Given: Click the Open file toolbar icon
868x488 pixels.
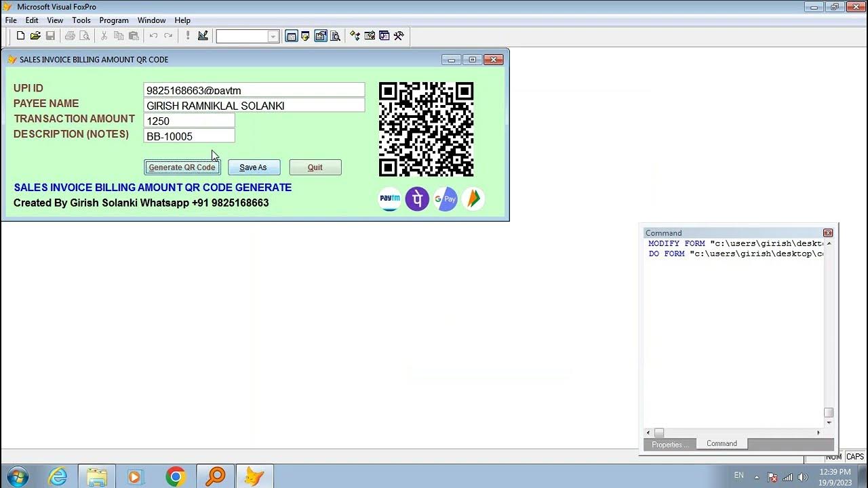Looking at the screenshot, I should (35, 36).
